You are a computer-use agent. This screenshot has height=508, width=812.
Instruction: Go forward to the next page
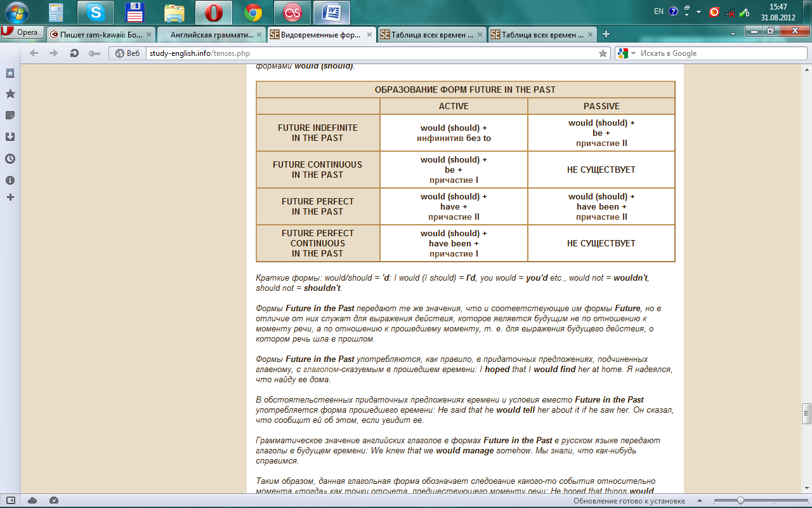pos(54,53)
